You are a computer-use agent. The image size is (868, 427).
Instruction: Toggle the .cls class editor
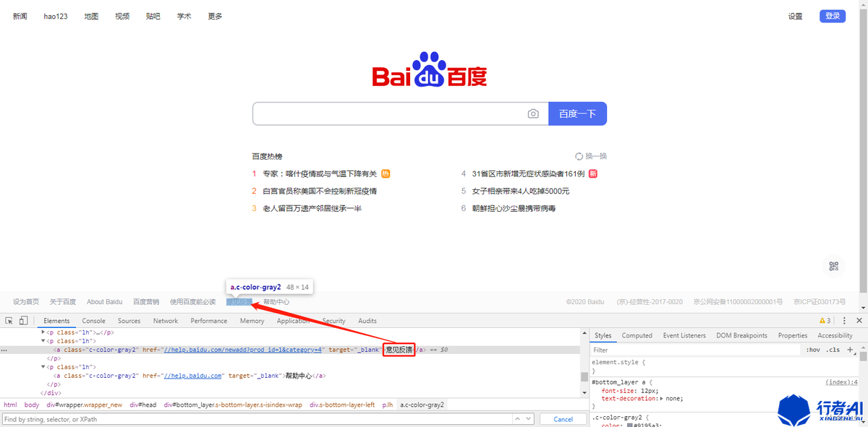pos(833,350)
